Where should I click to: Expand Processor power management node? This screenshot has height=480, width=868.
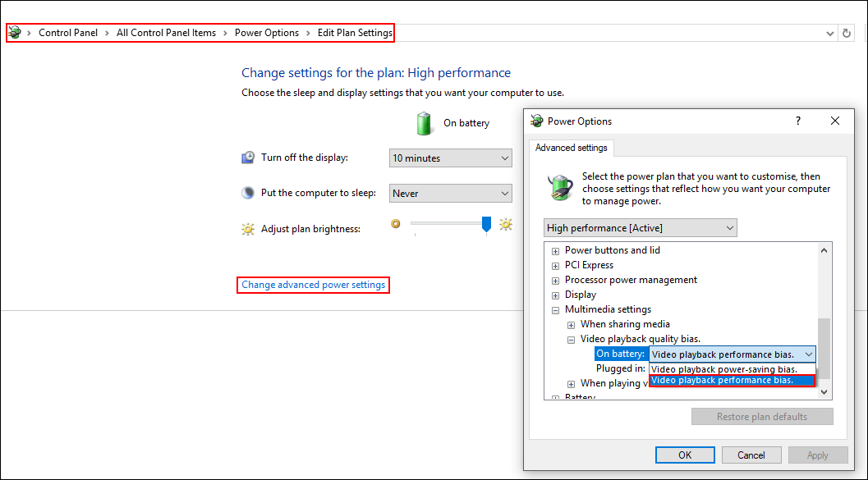point(555,281)
